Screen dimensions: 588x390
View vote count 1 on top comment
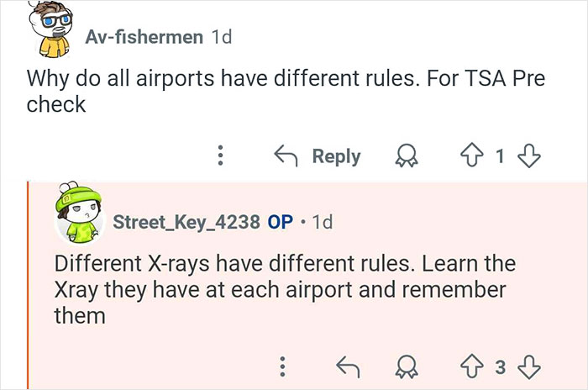tap(500, 155)
